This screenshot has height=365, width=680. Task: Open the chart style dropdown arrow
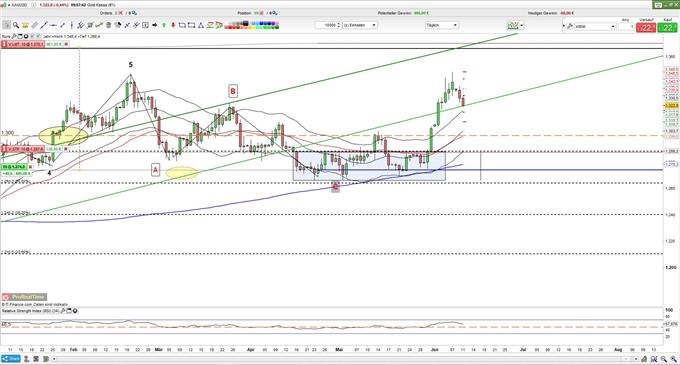[521, 26]
